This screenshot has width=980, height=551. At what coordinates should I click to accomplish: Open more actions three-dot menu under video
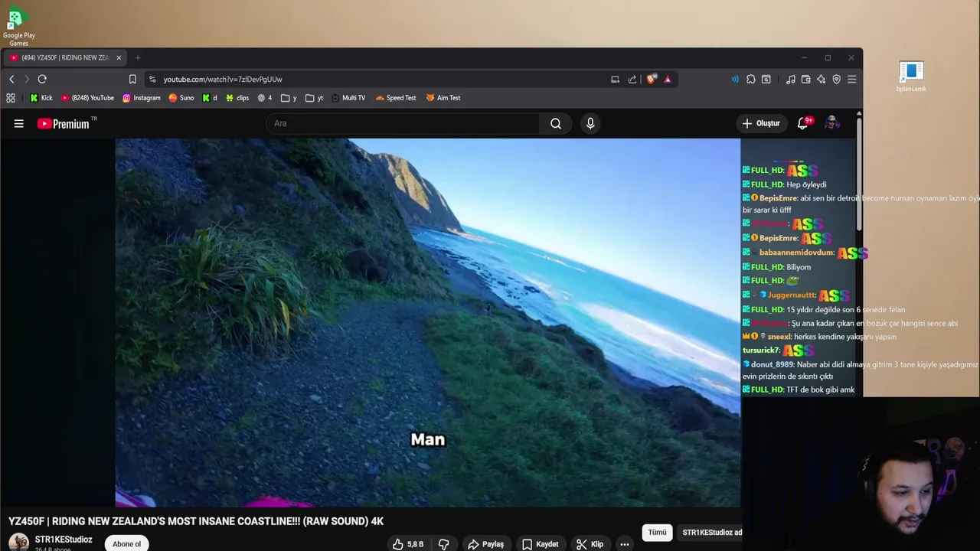(625, 544)
